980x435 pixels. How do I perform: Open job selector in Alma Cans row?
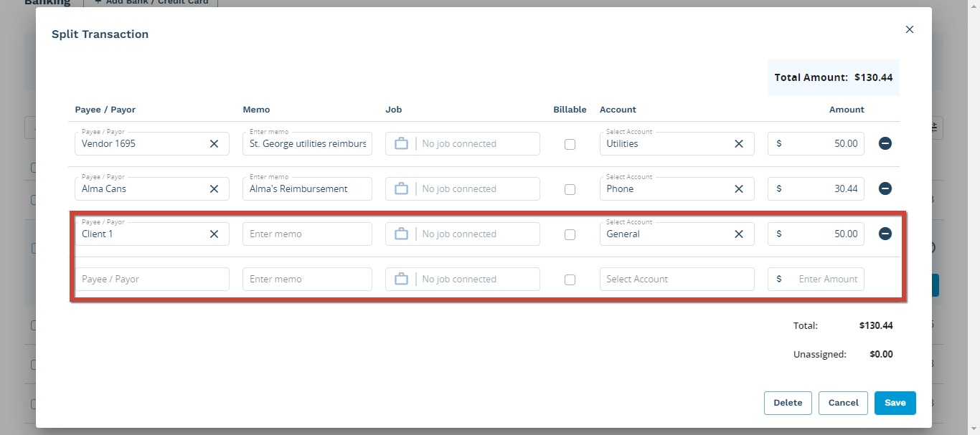click(x=462, y=188)
